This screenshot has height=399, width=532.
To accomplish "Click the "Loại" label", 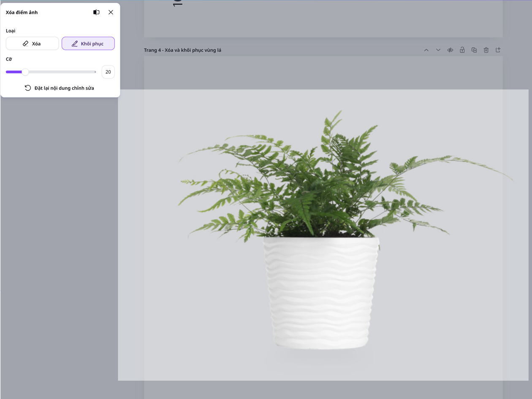I will 11,31.
